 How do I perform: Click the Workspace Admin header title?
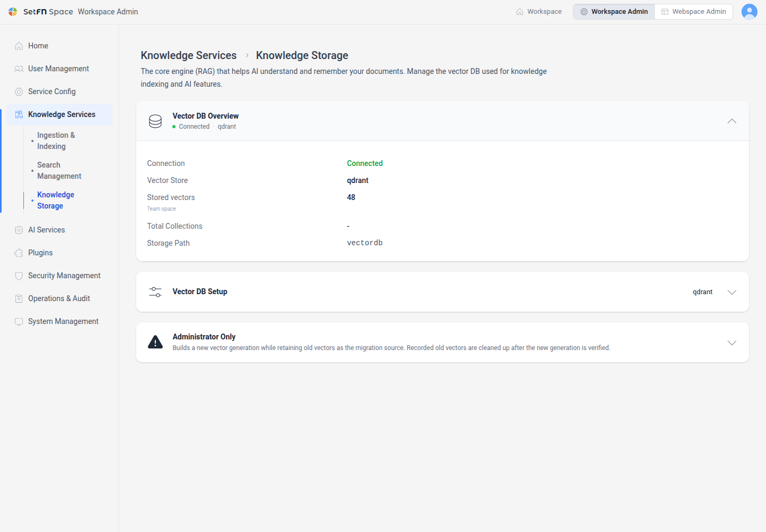(x=108, y=12)
